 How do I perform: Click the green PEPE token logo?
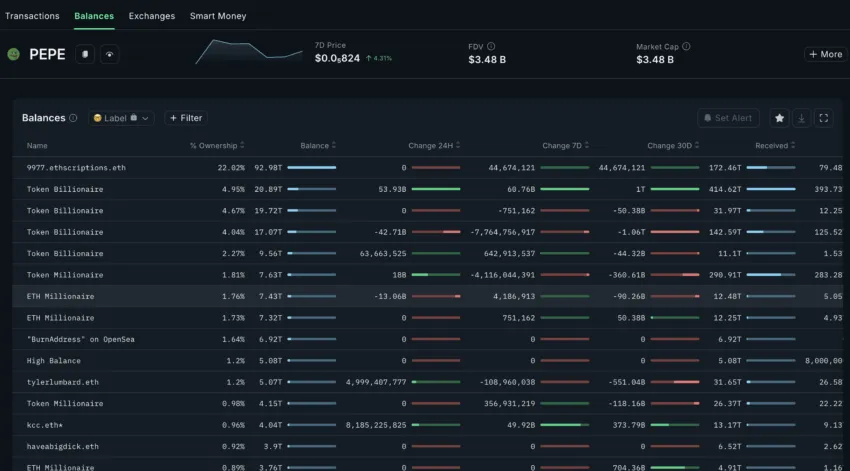click(x=14, y=54)
